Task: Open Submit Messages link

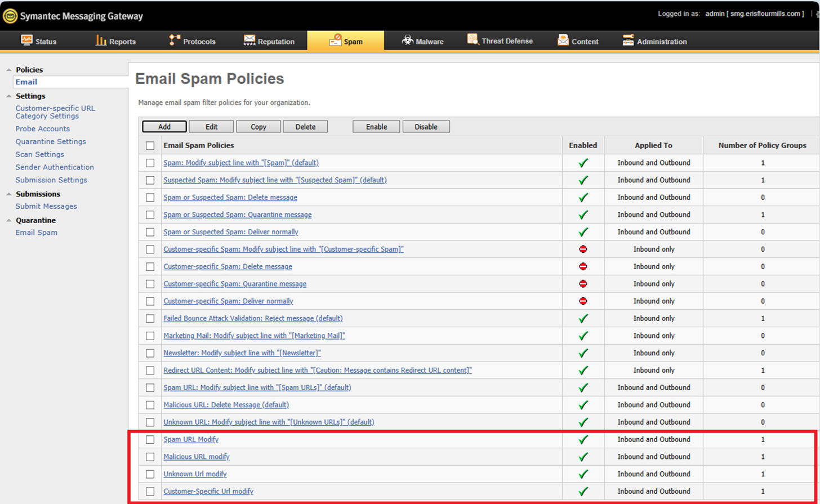Action: (x=46, y=207)
